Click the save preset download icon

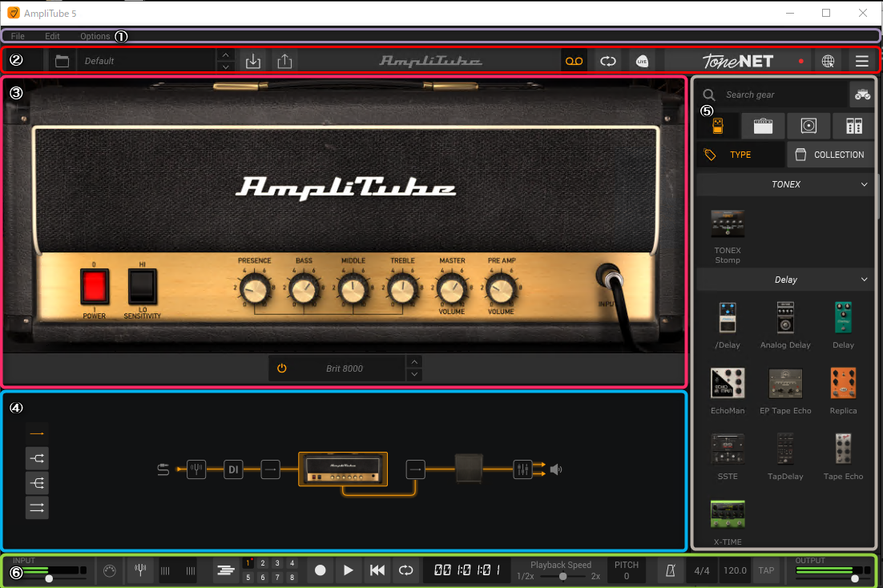[253, 61]
